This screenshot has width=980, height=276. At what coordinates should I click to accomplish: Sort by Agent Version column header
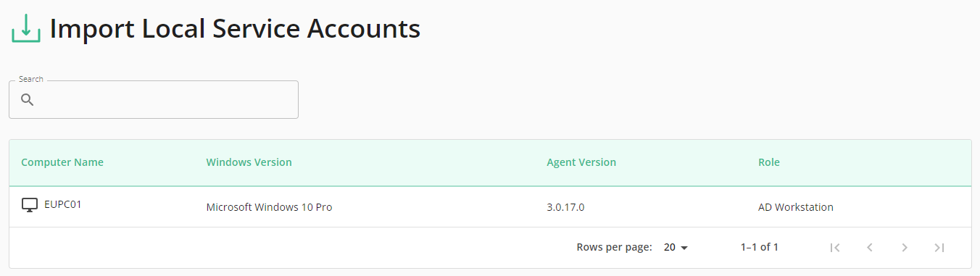click(581, 162)
